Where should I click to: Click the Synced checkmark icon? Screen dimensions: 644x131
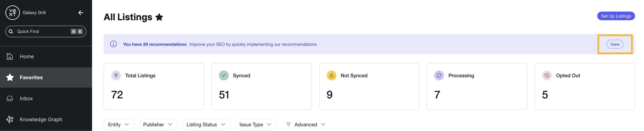click(224, 75)
